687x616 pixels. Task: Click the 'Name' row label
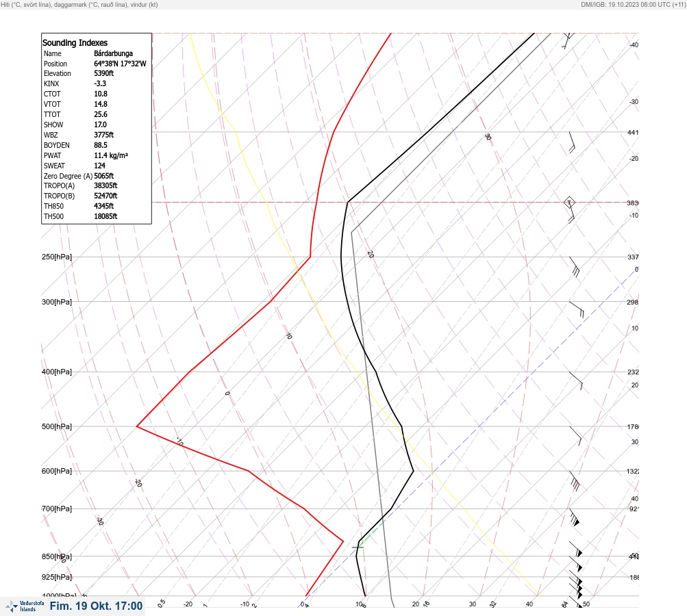pos(52,53)
